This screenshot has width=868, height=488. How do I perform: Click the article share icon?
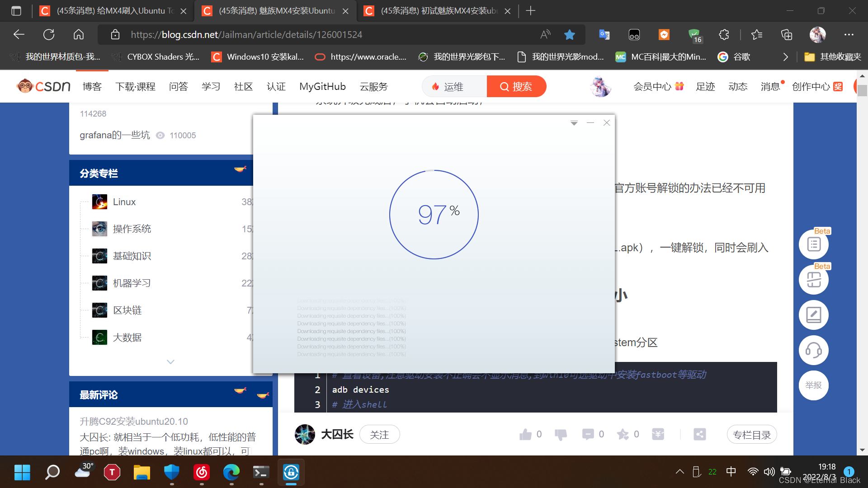point(699,435)
